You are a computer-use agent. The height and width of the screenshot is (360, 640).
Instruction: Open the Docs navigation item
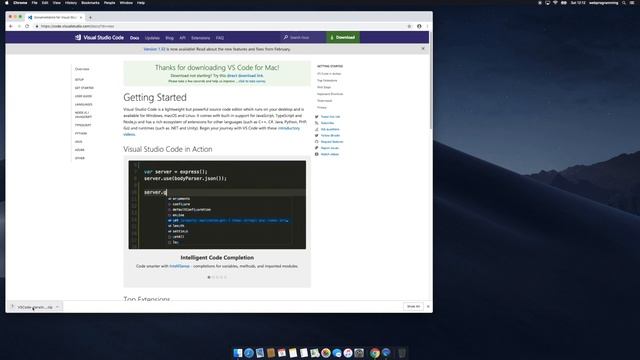(134, 38)
